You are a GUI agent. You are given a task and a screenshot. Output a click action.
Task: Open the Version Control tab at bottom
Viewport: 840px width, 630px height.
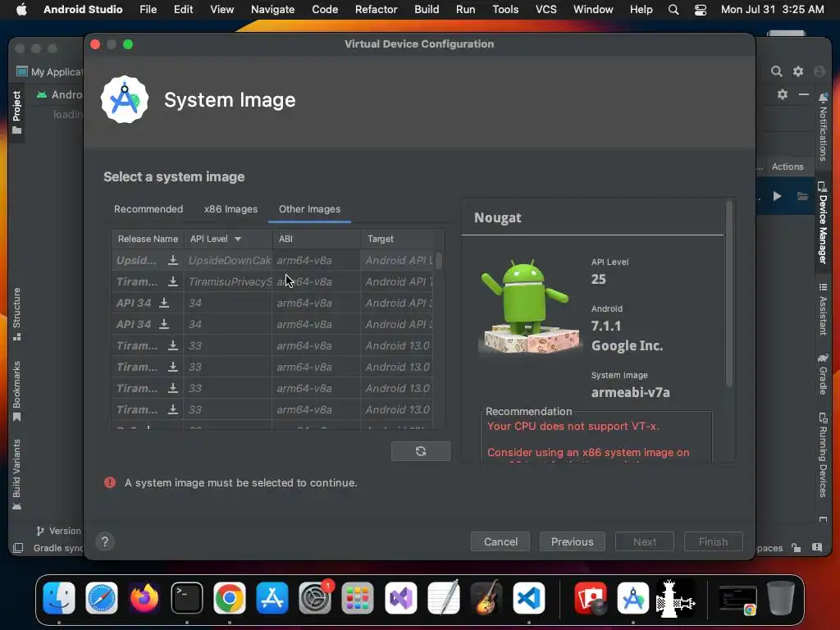[58, 531]
